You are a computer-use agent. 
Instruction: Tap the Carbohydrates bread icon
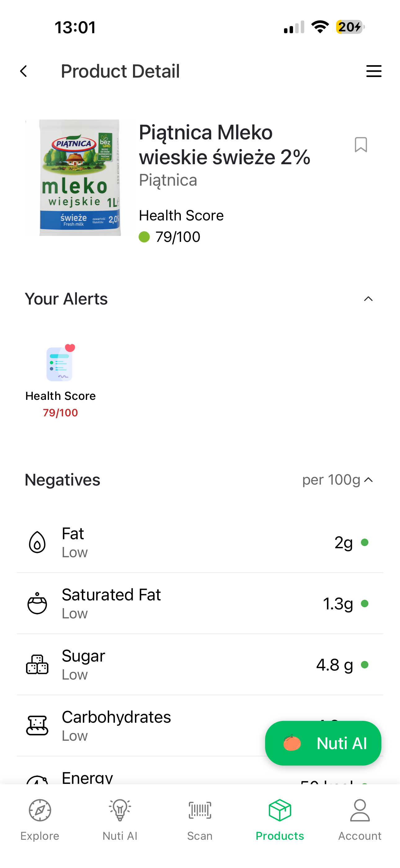(37, 726)
